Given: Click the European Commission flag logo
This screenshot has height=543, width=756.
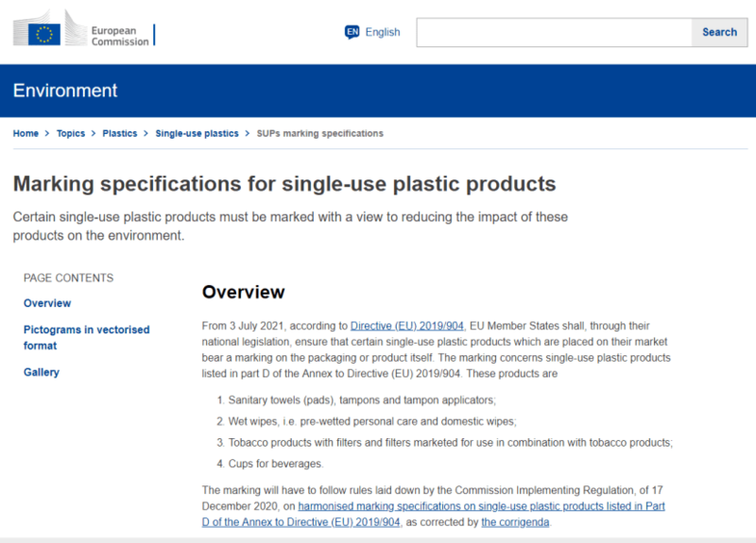Looking at the screenshot, I should click(43, 34).
